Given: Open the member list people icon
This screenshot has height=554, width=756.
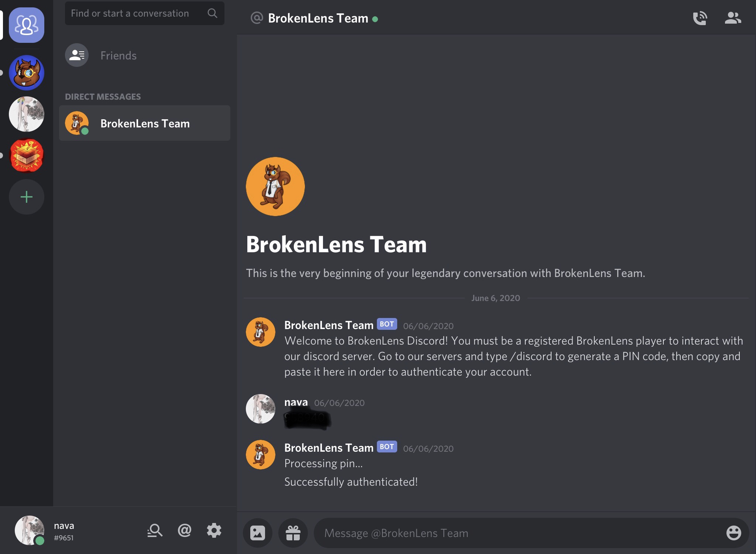Looking at the screenshot, I should tap(733, 18).
